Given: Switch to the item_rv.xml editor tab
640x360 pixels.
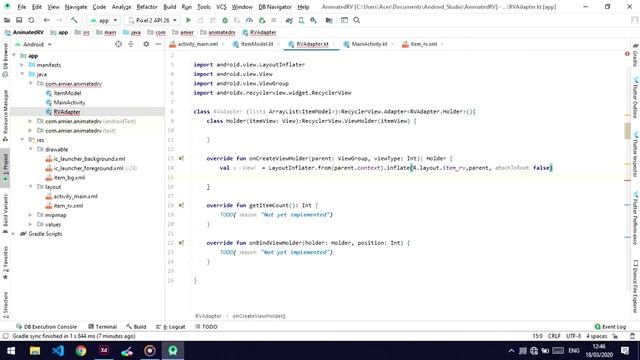Looking at the screenshot, I should (424, 44).
